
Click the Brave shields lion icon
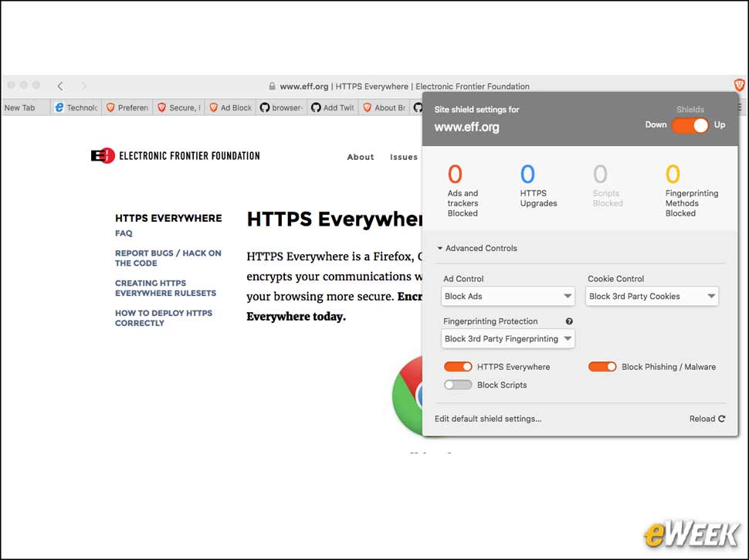click(739, 85)
